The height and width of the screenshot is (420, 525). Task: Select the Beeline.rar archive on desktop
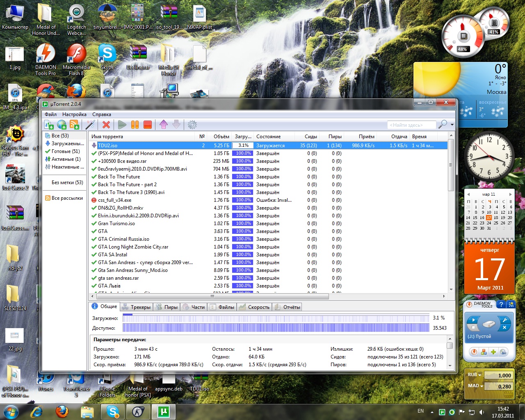138,57
